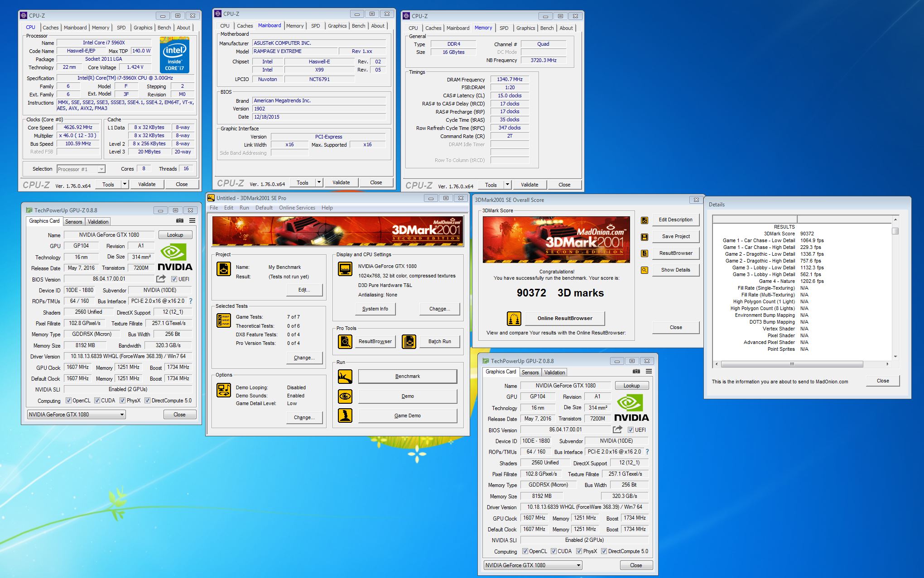The height and width of the screenshot is (578, 924).
Task: Toggle OpenCL checkbox in bottom-right GPU-Z window
Action: tap(525, 551)
